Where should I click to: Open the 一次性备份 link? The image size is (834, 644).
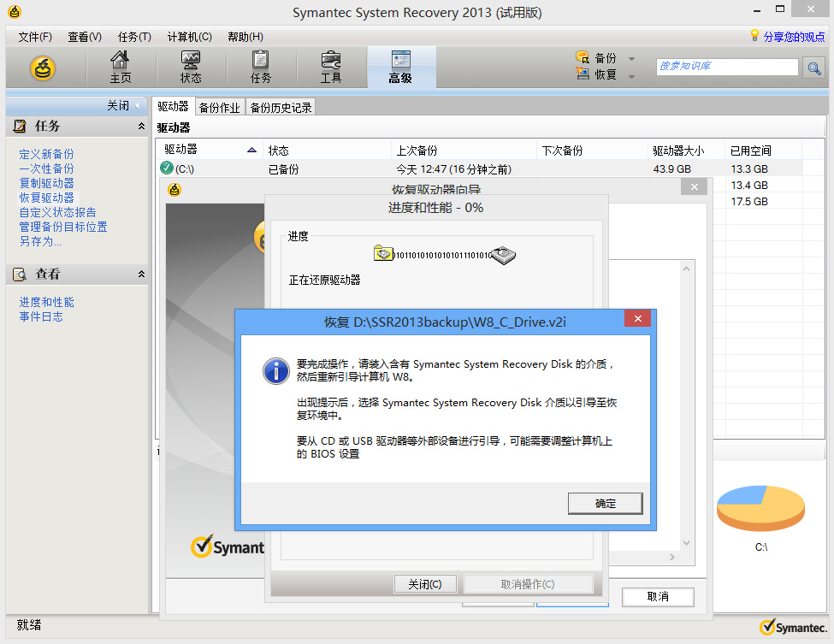[46, 168]
